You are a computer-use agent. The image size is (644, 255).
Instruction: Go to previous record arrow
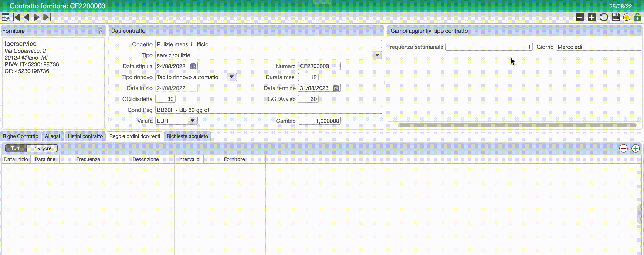click(27, 17)
